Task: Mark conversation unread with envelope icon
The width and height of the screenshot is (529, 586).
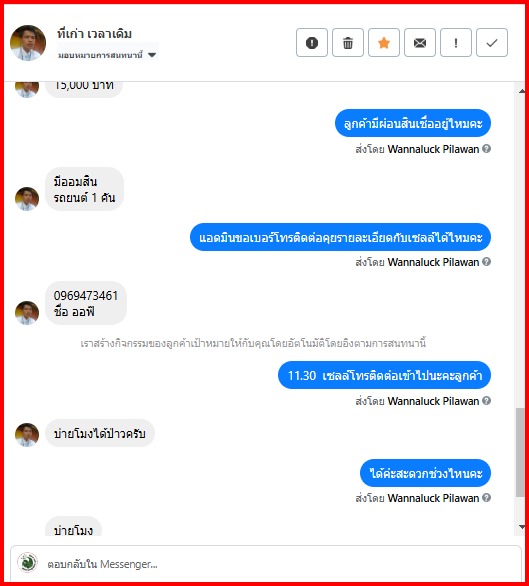Action: (420, 43)
